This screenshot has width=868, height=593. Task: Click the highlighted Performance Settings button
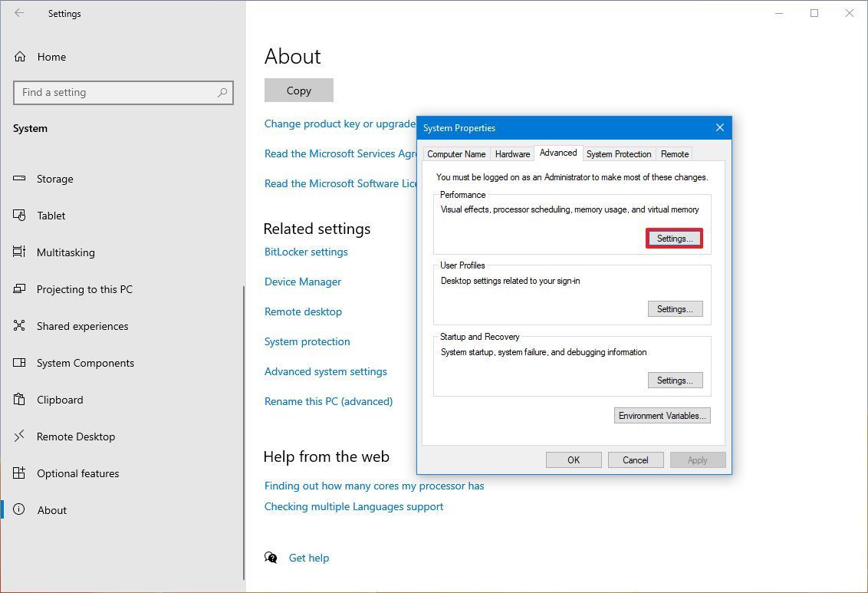pos(674,238)
